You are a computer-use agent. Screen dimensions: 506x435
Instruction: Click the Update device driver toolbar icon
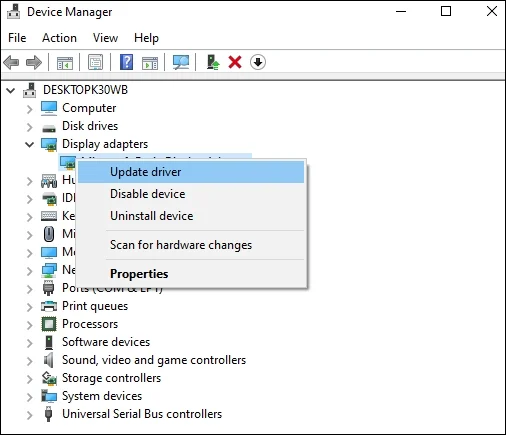[x=213, y=62]
